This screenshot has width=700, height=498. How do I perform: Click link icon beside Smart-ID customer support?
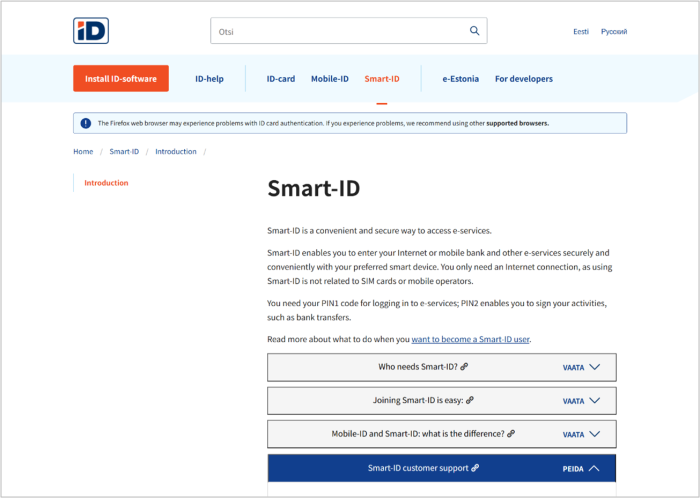coord(476,468)
